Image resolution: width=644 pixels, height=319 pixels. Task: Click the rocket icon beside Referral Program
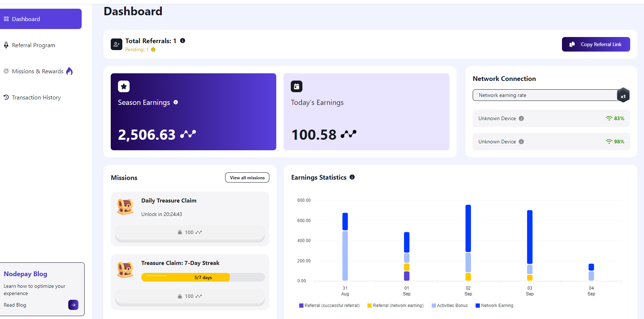click(x=6, y=45)
